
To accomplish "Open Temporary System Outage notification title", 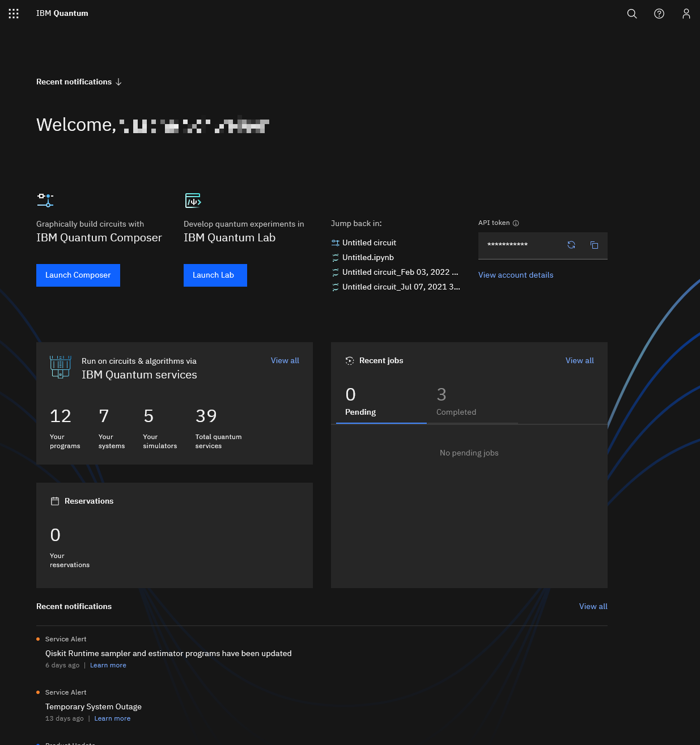I will pyautogui.click(x=94, y=707).
